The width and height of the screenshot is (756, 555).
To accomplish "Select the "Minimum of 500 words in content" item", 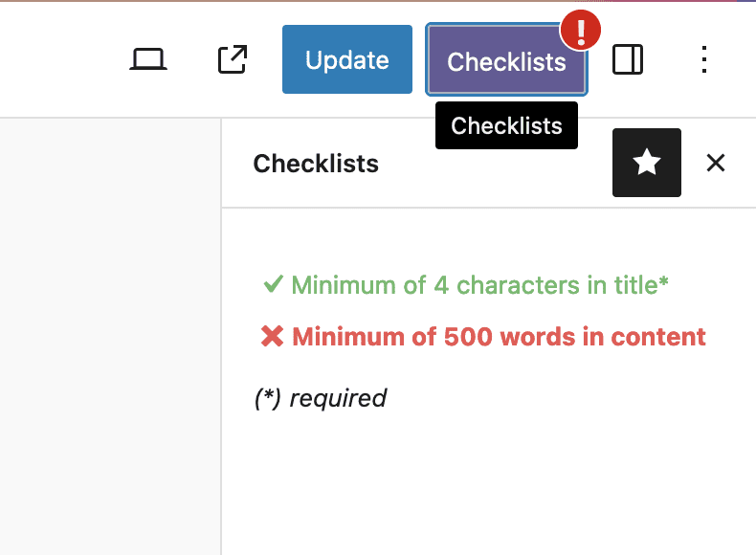I will tap(499, 337).
